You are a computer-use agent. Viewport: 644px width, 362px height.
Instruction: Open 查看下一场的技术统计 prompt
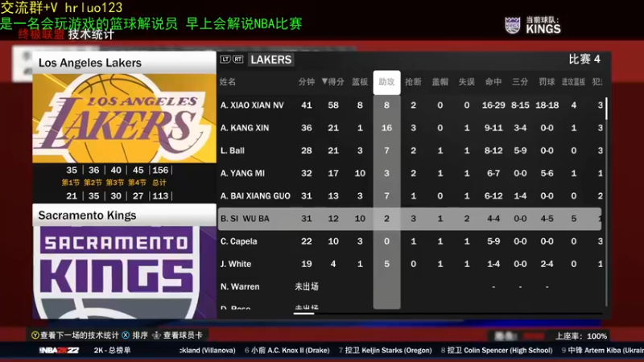click(x=79, y=335)
